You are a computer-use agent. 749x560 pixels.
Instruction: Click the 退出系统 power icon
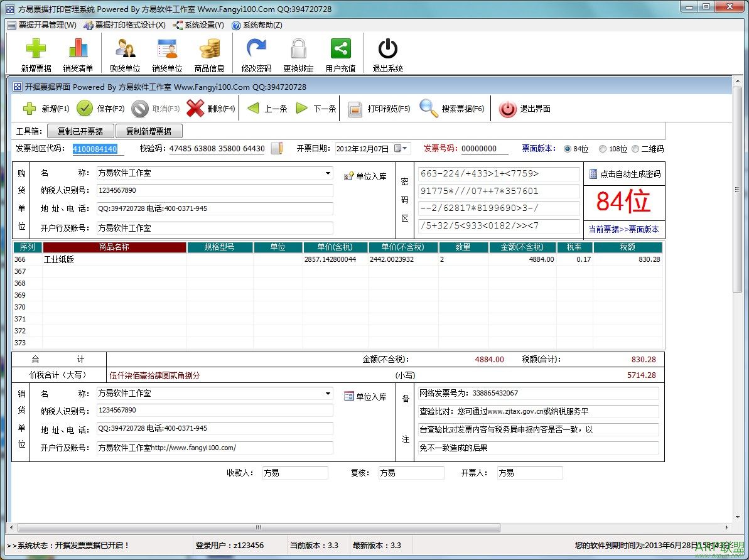click(x=387, y=50)
